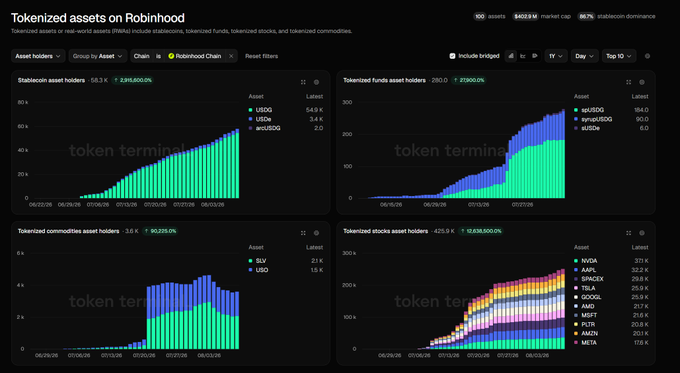Viewport: 680px width, 373px height.
Task: Click the Tokenized assets on Robinhood heading
Action: coord(98,18)
